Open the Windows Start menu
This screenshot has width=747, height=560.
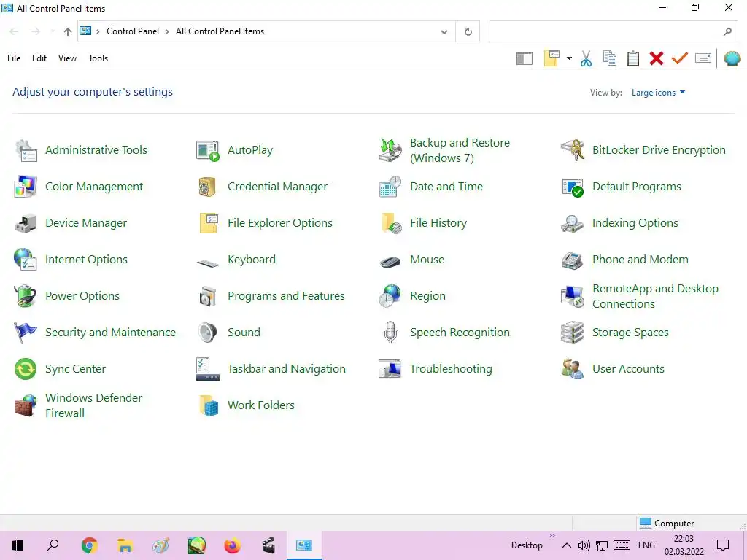coord(18,545)
